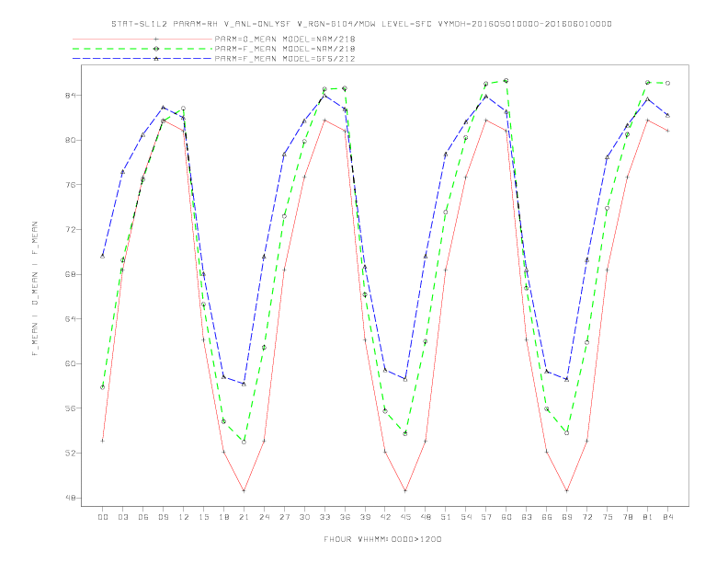Click the red solid line sample in legend
This screenshot has width=728, height=563.
click(142, 39)
